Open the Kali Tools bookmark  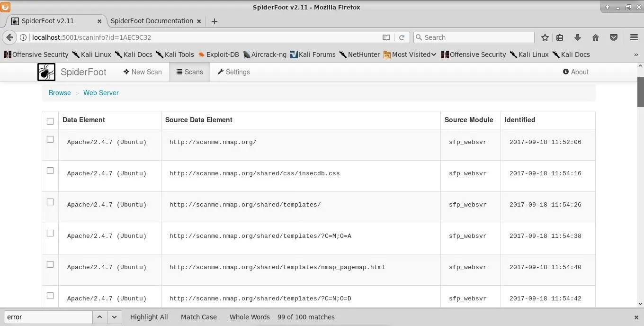pyautogui.click(x=175, y=54)
